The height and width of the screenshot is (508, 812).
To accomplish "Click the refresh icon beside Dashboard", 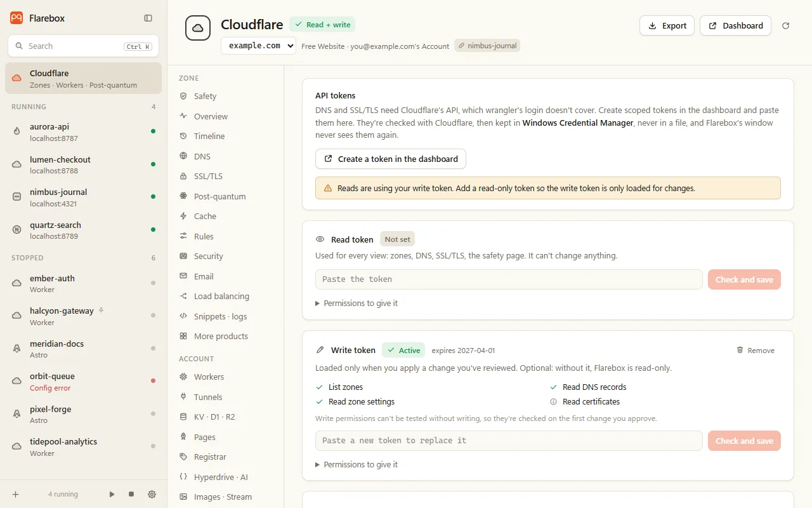I will point(786,25).
